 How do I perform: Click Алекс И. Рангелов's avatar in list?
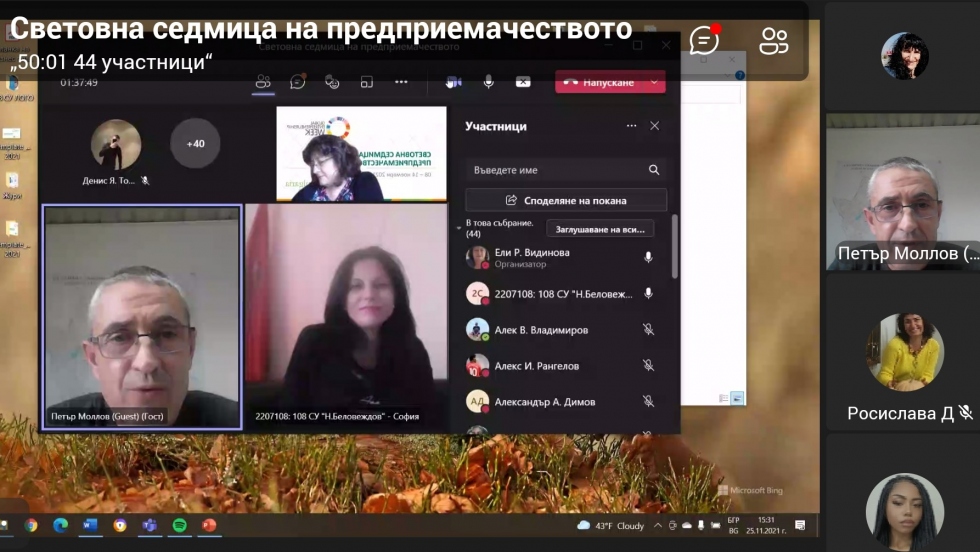pos(478,366)
